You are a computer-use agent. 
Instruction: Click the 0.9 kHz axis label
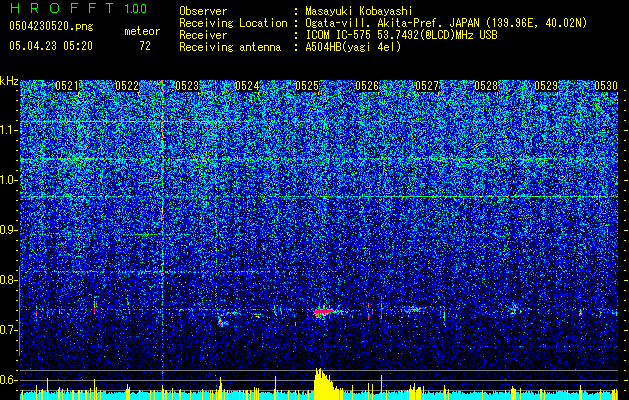(9, 230)
